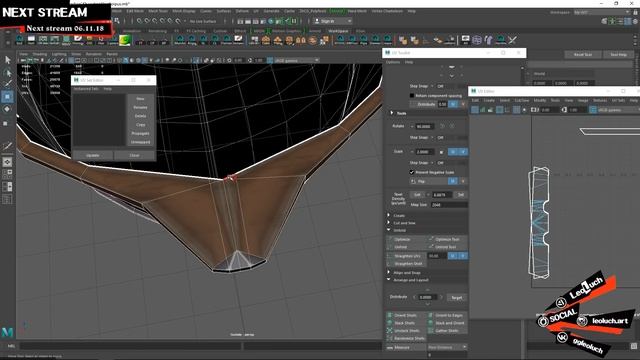Viewport: 640px width, 360px height.
Task: Click the Texel Density value input field
Action: point(442,195)
